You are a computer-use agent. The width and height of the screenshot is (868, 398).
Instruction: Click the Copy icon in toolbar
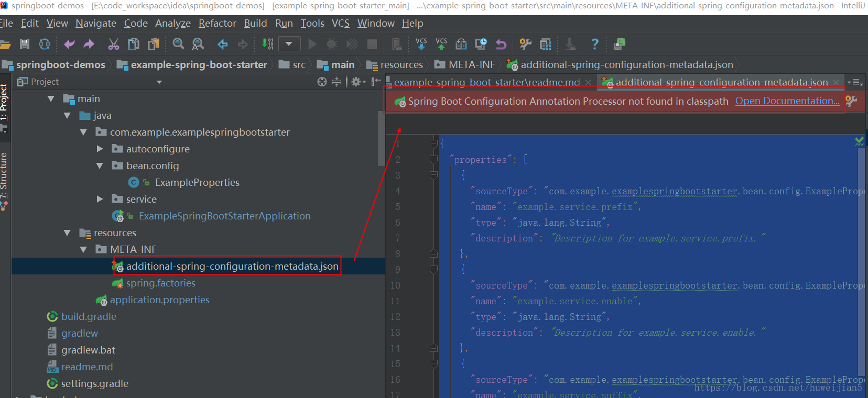134,44
